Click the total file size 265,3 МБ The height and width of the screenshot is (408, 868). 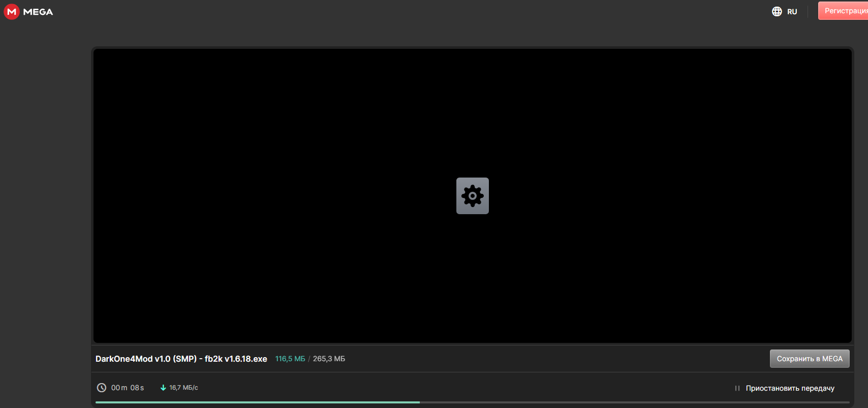tap(329, 359)
